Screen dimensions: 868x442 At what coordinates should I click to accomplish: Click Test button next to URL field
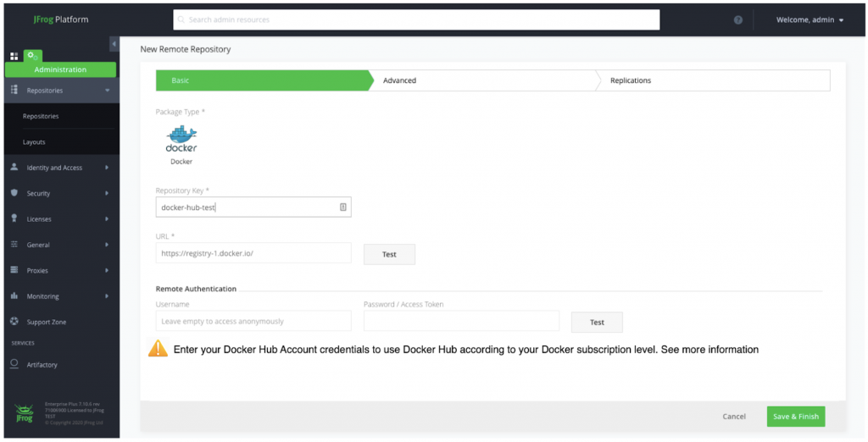(x=389, y=254)
